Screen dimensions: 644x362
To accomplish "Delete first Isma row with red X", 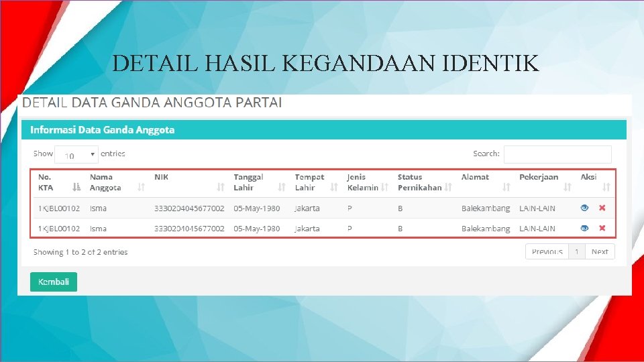I will pos(602,208).
